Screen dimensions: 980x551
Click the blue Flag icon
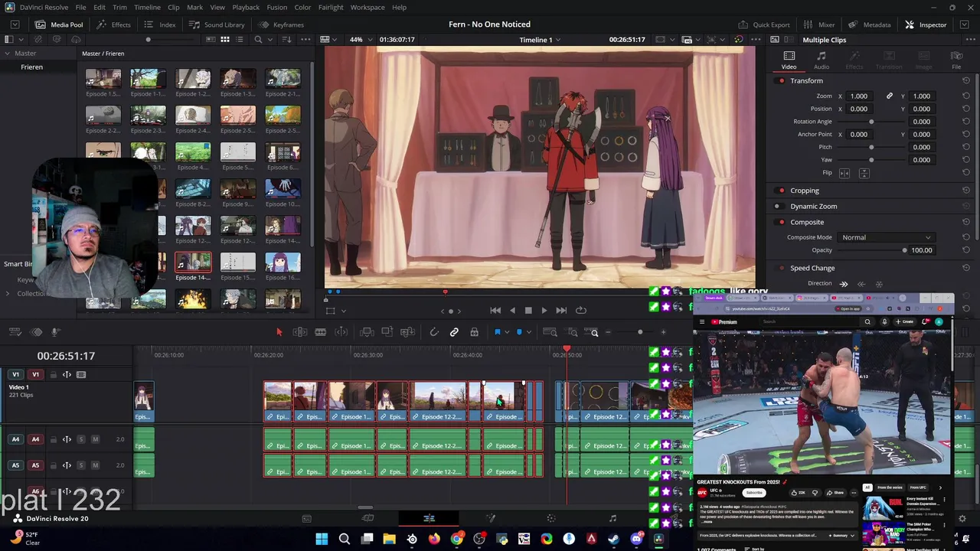pyautogui.click(x=497, y=332)
